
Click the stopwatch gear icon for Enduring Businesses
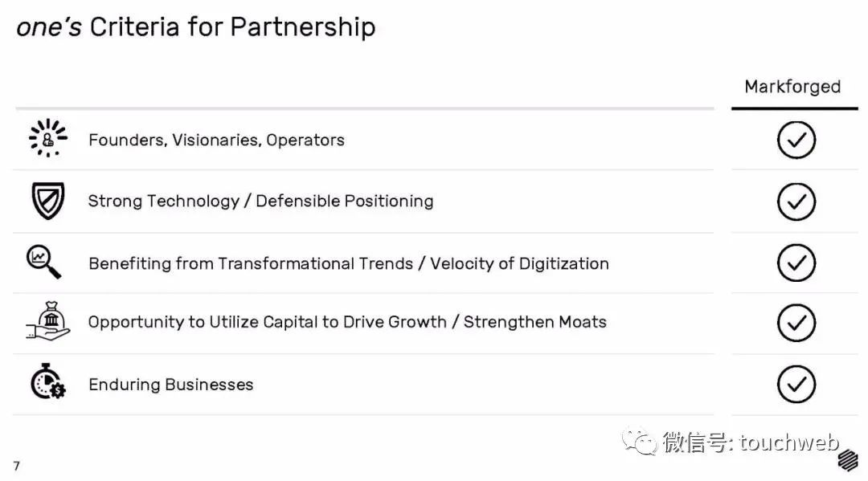click(47, 382)
